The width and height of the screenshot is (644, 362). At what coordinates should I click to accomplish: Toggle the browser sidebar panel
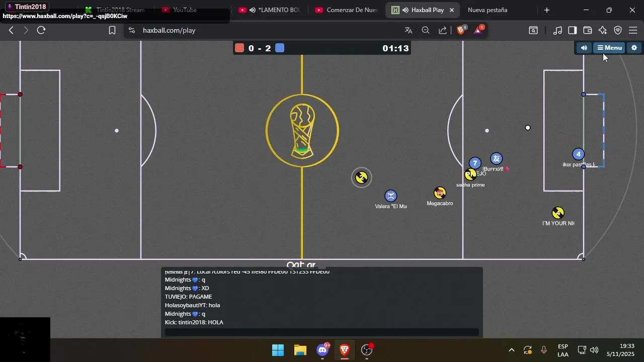[573, 30]
